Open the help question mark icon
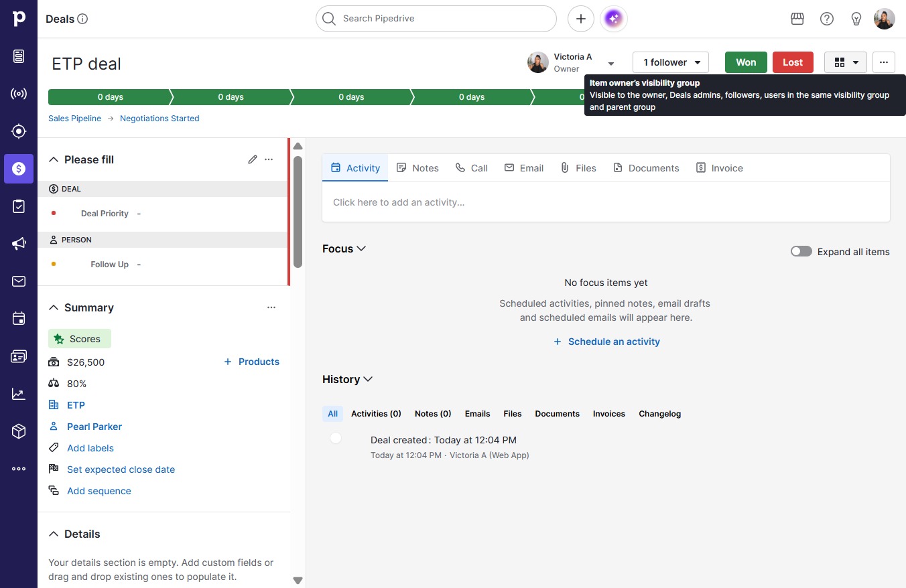The width and height of the screenshot is (906, 588). pos(827,19)
